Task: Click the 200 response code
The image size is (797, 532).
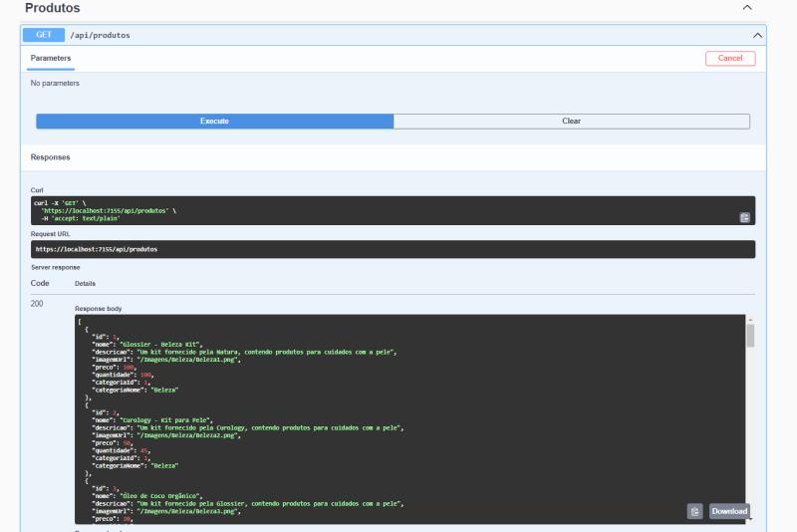Action: pos(37,303)
